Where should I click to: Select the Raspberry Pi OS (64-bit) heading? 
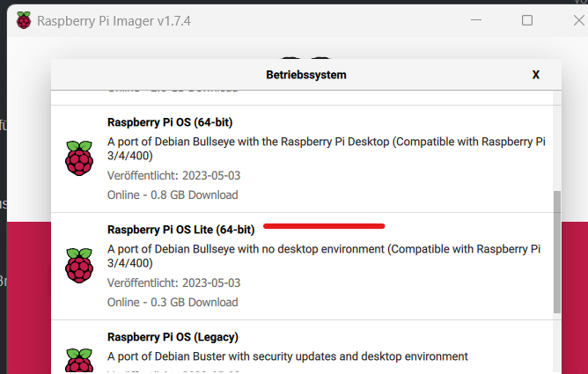(170, 121)
